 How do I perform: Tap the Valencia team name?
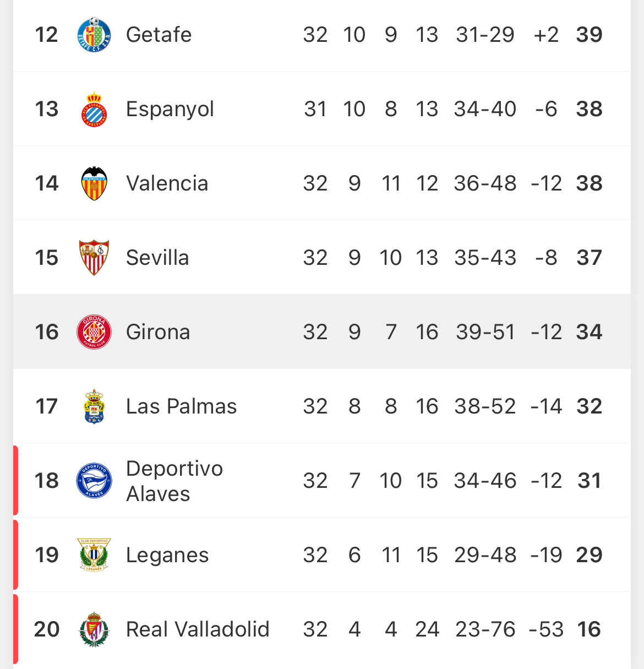[x=167, y=183]
